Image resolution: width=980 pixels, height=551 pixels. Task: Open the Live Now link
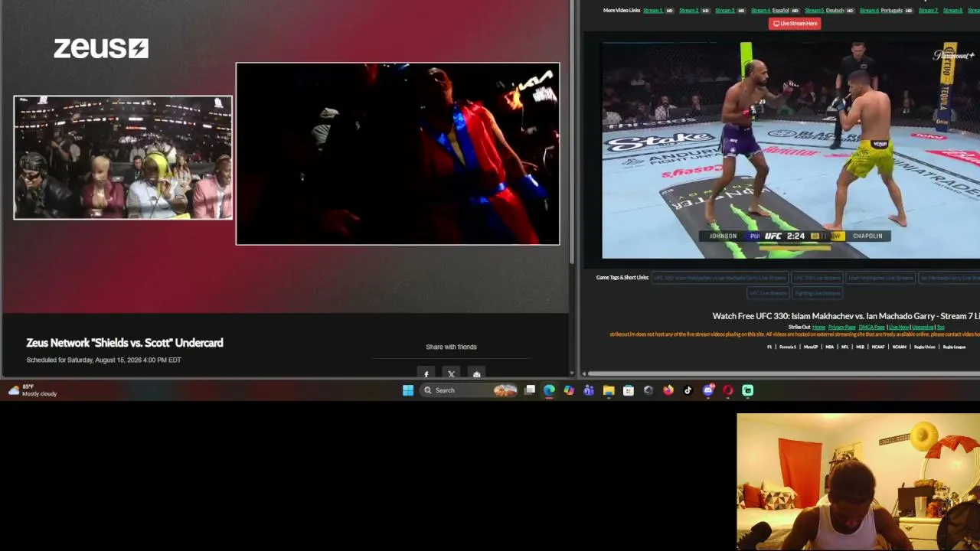tap(899, 328)
